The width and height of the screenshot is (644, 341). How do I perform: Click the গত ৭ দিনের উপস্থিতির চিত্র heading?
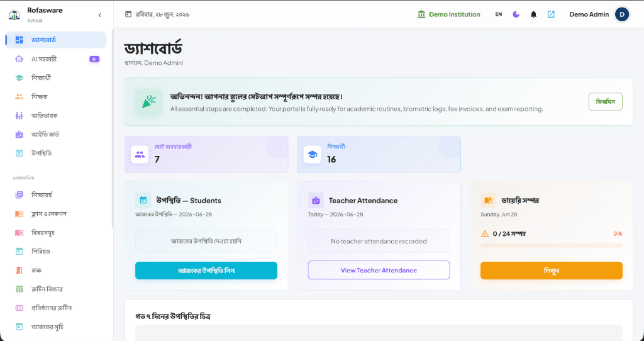pos(173,316)
